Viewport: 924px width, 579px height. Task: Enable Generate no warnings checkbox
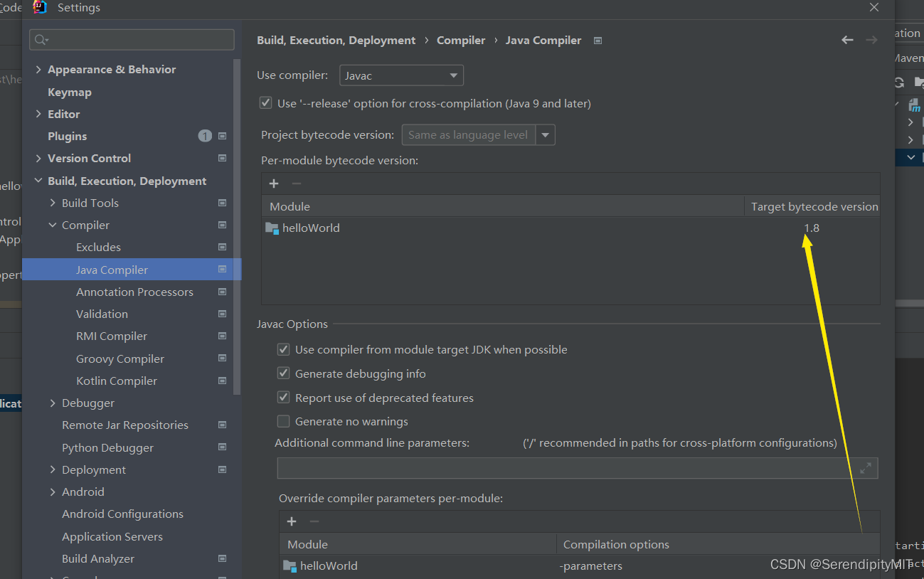283,421
